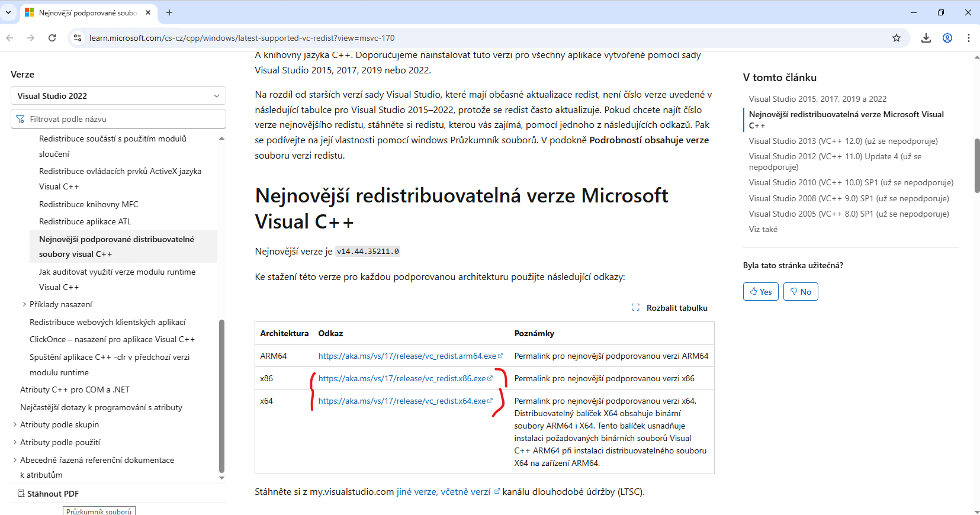980x515 pixels.
Task: Click site information icon in address bar
Action: tap(77, 38)
